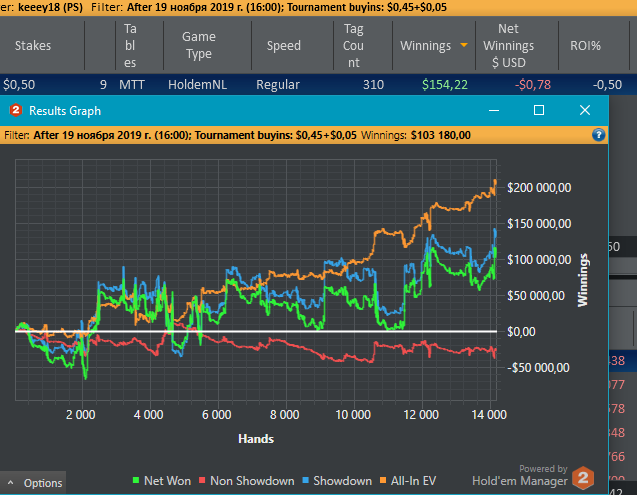Click Net Winnings $ USD column header
The height and width of the screenshot is (495, 637).
(x=508, y=46)
